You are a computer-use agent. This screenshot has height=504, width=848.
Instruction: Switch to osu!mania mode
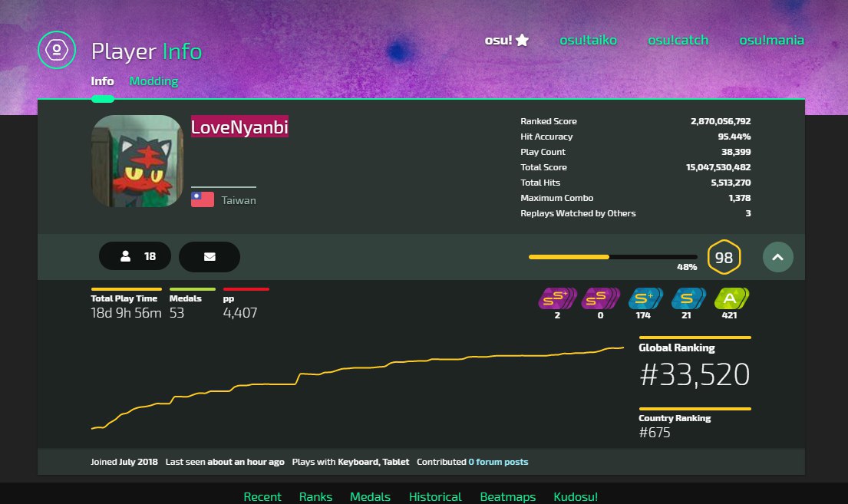(x=771, y=40)
